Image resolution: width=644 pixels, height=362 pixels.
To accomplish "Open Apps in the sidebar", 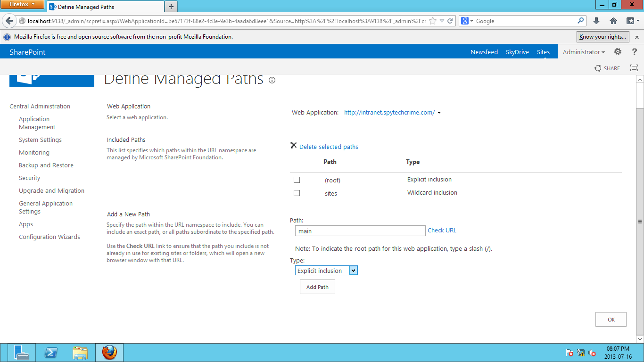I will [x=26, y=224].
